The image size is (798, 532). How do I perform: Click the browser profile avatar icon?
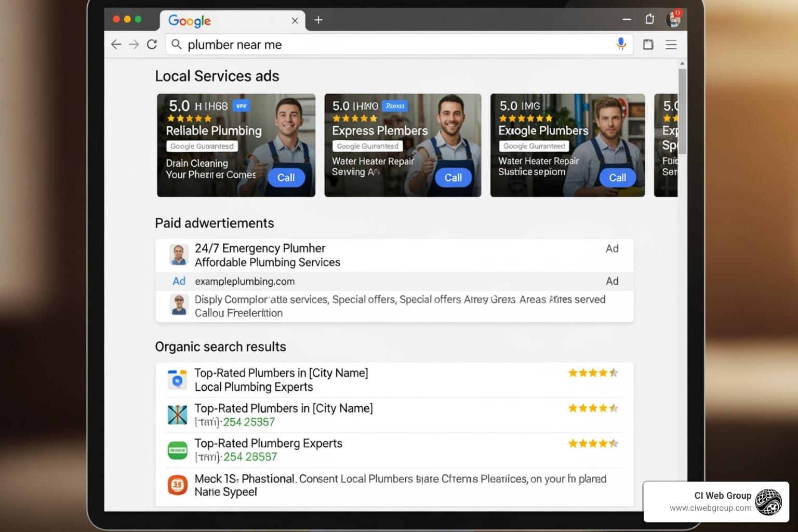pos(674,19)
